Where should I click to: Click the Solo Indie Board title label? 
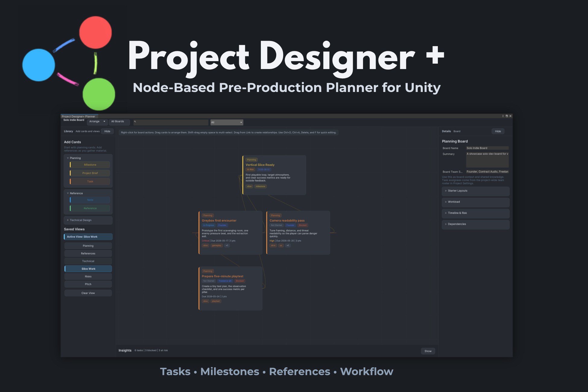[x=74, y=120]
